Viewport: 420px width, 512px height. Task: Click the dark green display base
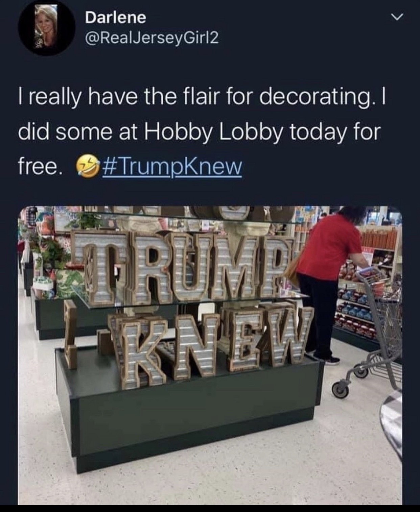coord(189,416)
